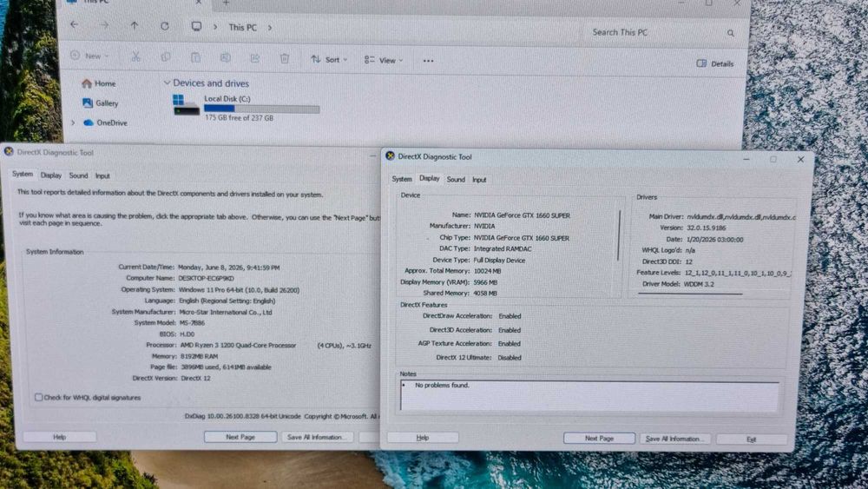Open Display tab in back DirectX window
This screenshot has height=489, width=868.
click(x=51, y=175)
